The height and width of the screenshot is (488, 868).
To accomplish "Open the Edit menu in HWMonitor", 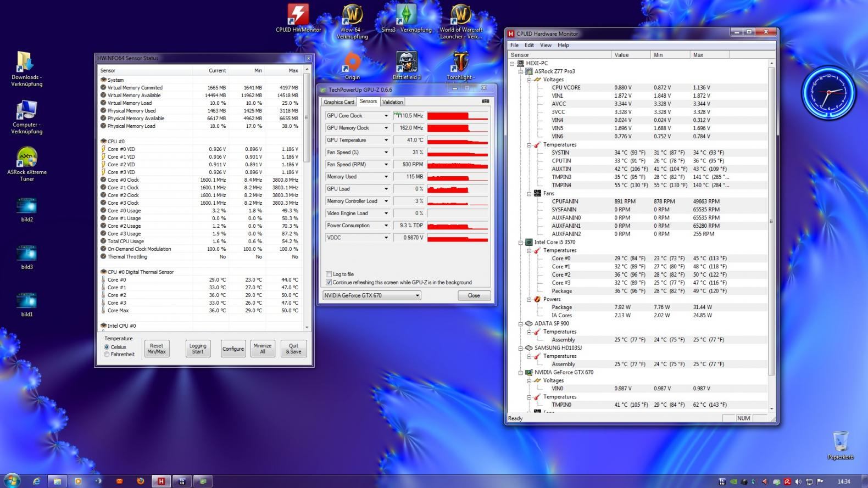I will 529,45.
